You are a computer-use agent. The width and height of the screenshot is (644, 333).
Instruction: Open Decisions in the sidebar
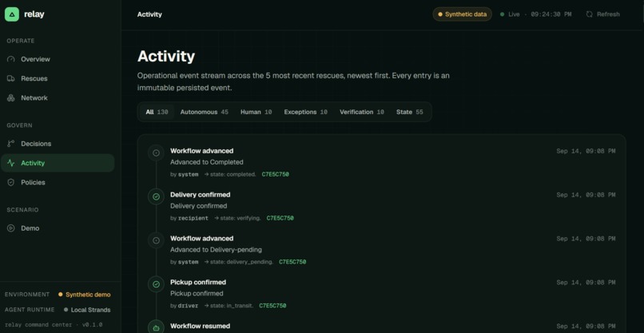tap(58, 144)
